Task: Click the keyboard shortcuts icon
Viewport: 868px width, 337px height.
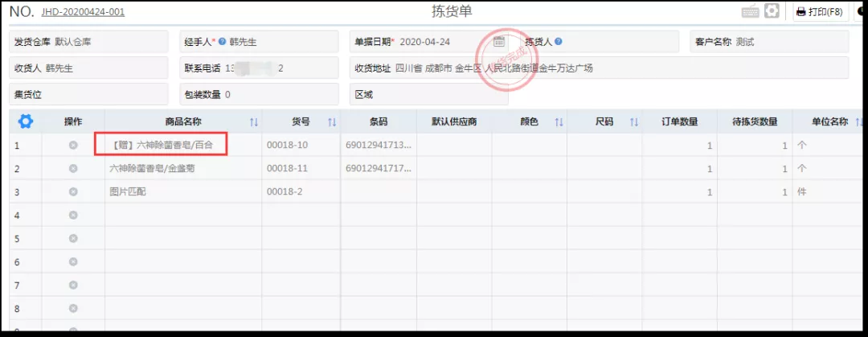Action: tap(751, 11)
